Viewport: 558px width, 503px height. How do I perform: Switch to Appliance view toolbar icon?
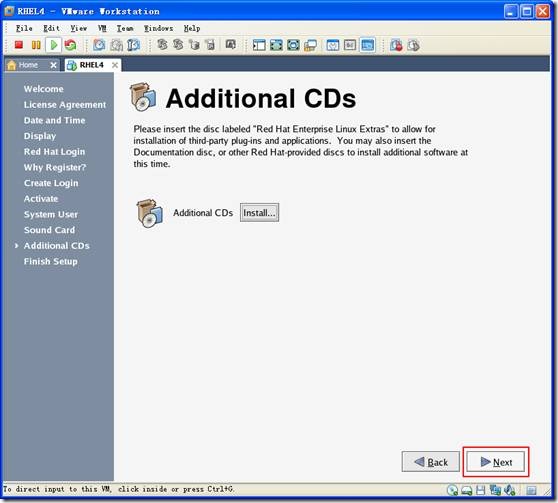pos(350,45)
